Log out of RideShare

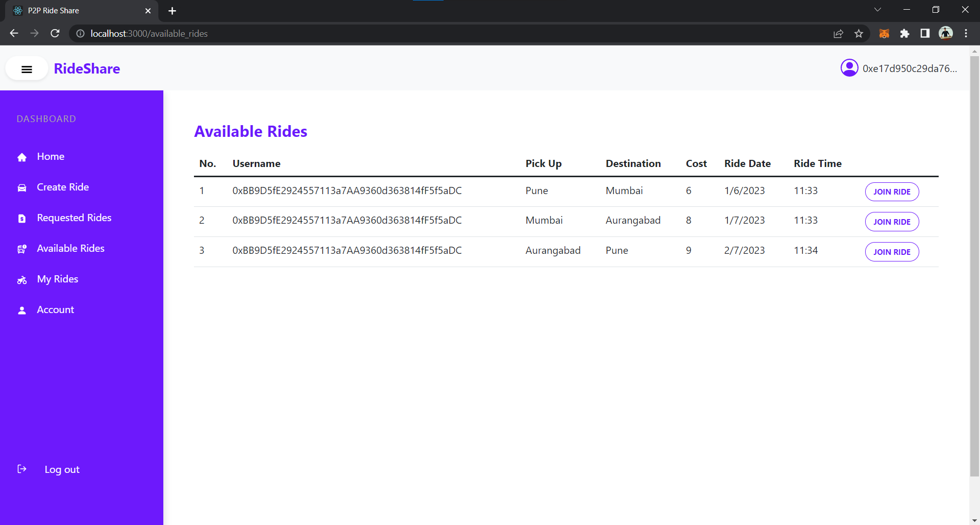[x=61, y=469]
